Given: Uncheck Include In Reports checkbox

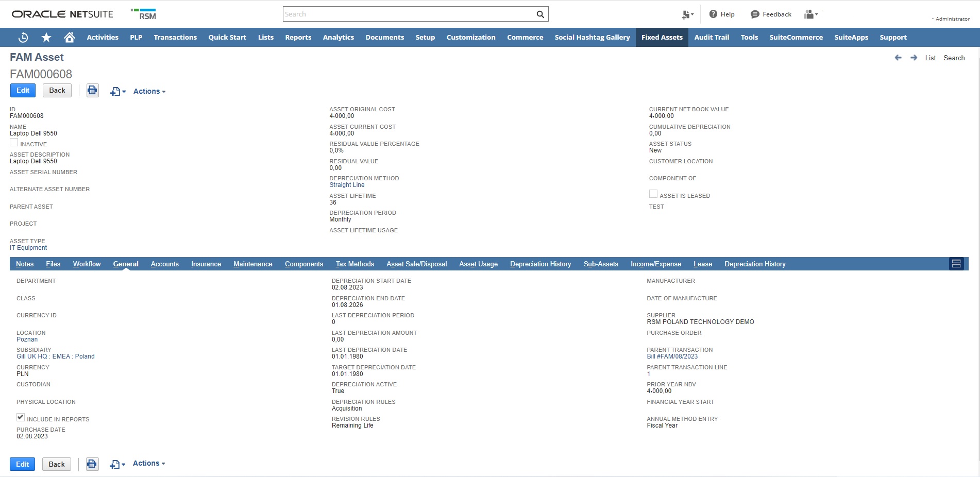Looking at the screenshot, I should [x=21, y=417].
